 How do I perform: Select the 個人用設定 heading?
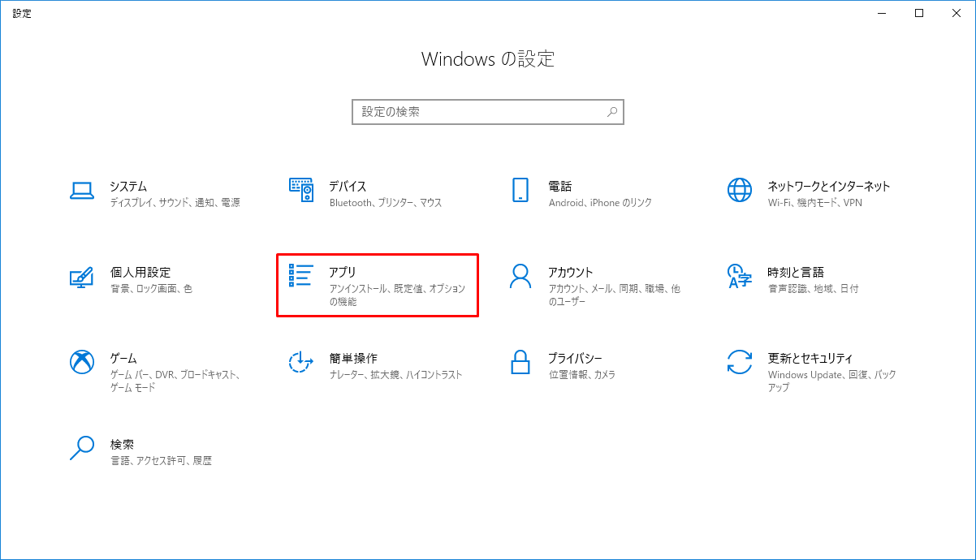(x=140, y=272)
